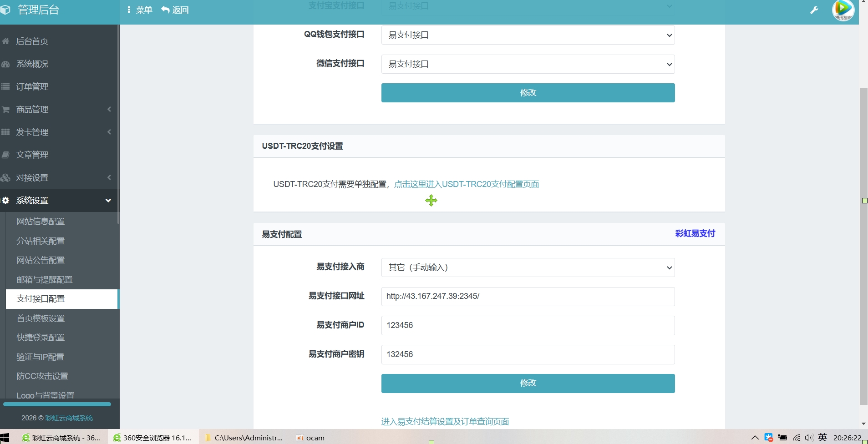Click the book icon beside 文章管理
Viewport: 868px width, 444px height.
point(5,155)
